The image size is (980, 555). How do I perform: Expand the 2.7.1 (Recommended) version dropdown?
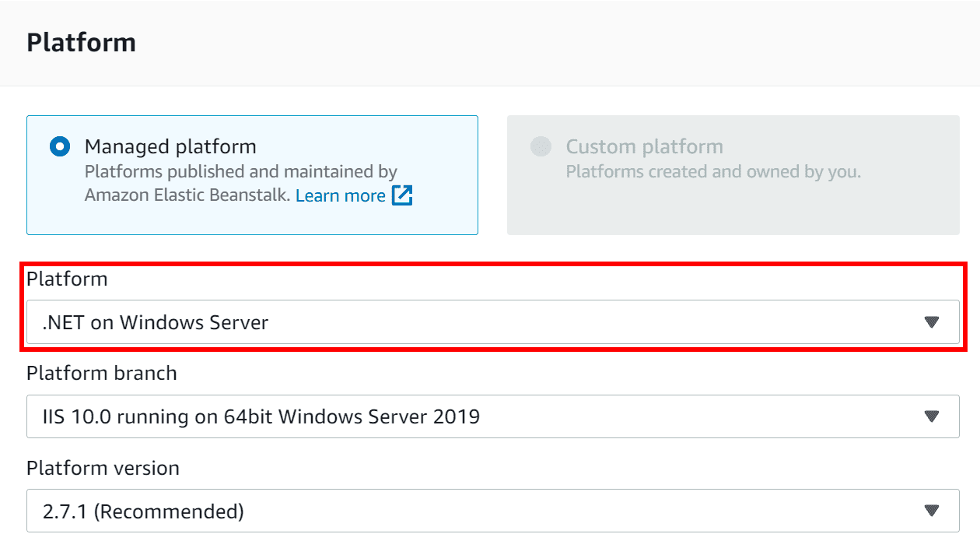pyautogui.click(x=467, y=511)
